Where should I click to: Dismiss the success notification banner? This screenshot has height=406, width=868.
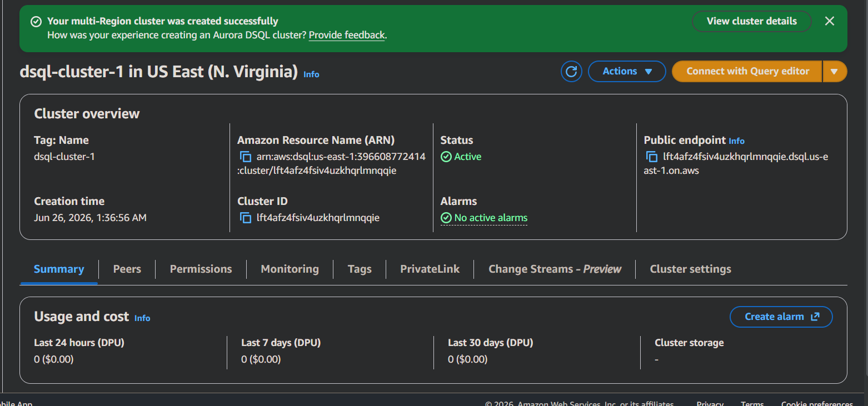click(830, 21)
